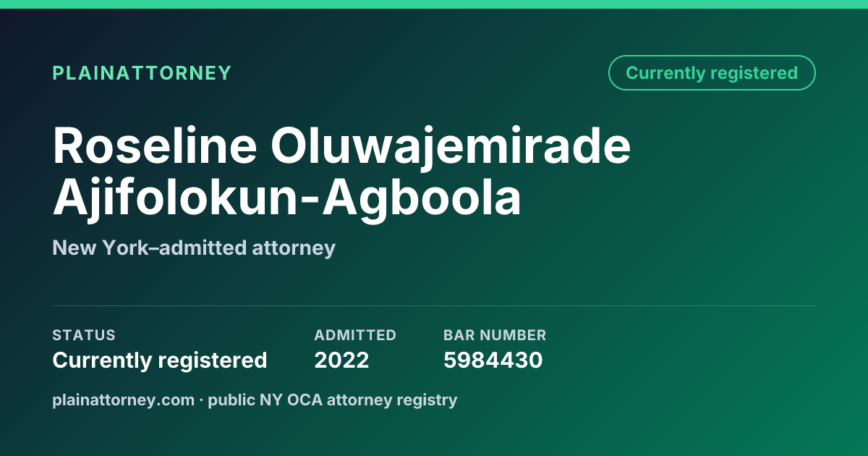
Task: Open the plainattorney.com footer link
Action: [x=124, y=400]
